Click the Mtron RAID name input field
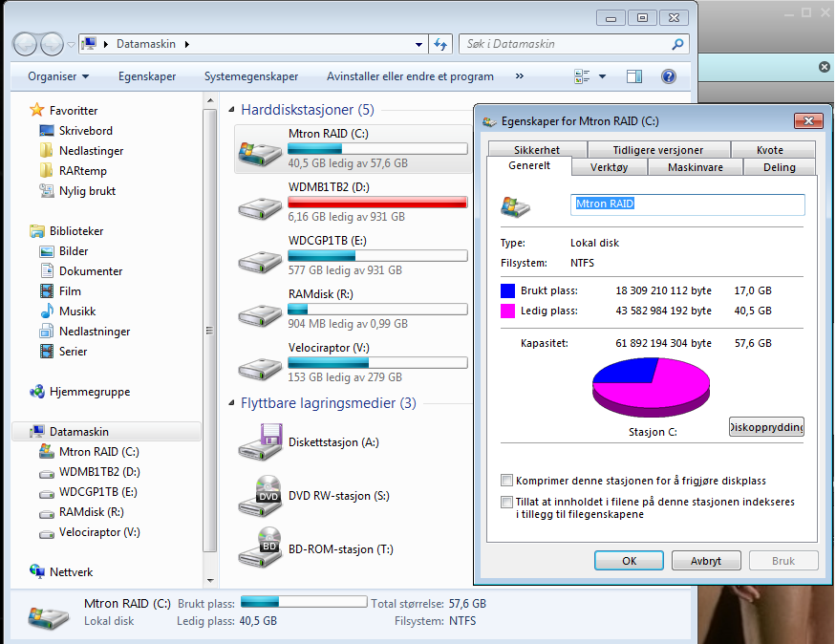Screen dimensions: 836x644 [687, 204]
